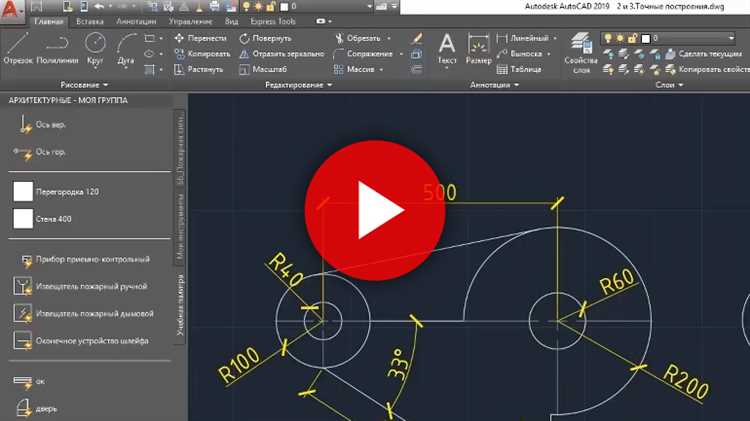The image size is (750, 421).
Task: Toggle layer 0 on/off lightbulb
Action: [x=607, y=38]
